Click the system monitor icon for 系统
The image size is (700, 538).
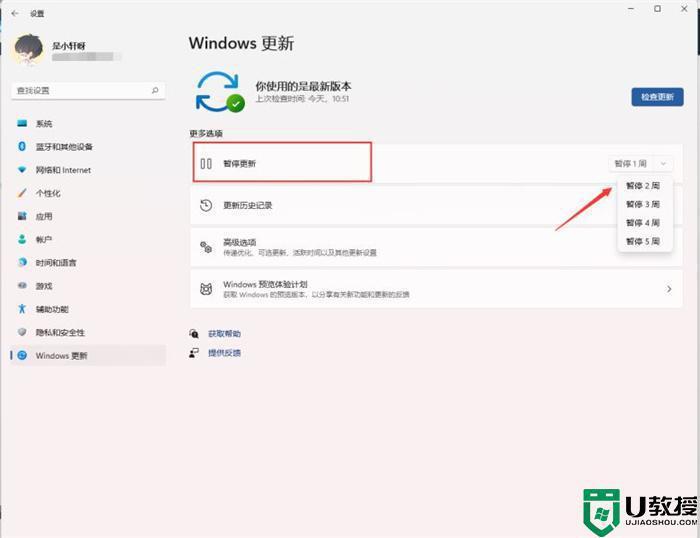click(x=22, y=123)
